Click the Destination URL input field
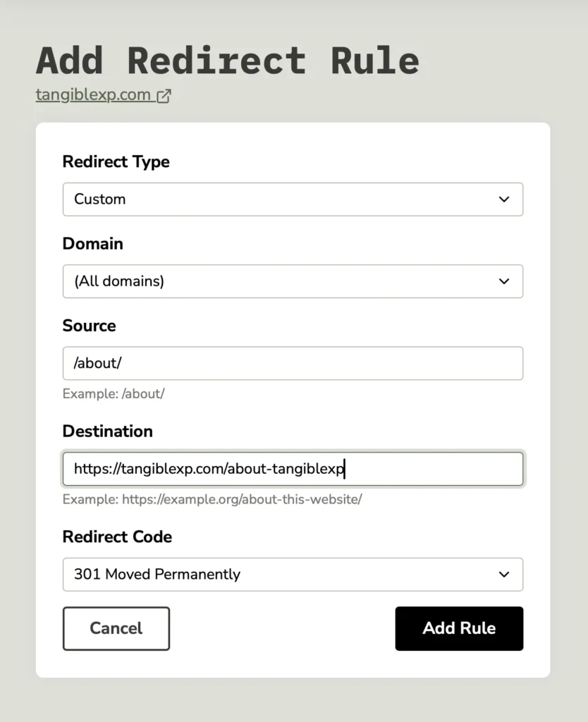Viewport: 588px width, 722px height. [293, 469]
